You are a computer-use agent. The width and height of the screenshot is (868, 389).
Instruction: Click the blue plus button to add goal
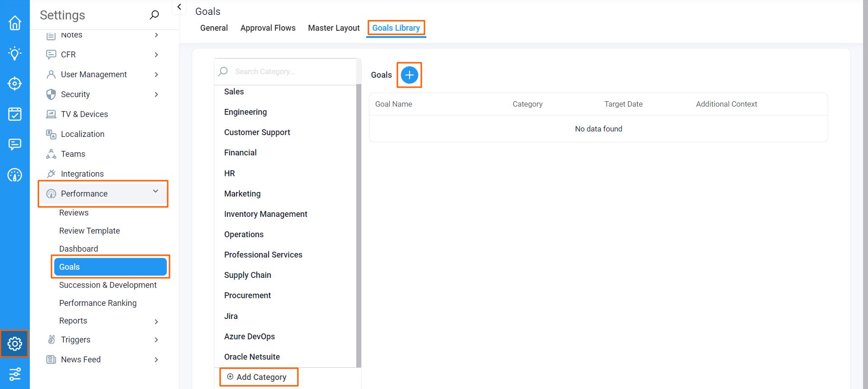(x=409, y=75)
